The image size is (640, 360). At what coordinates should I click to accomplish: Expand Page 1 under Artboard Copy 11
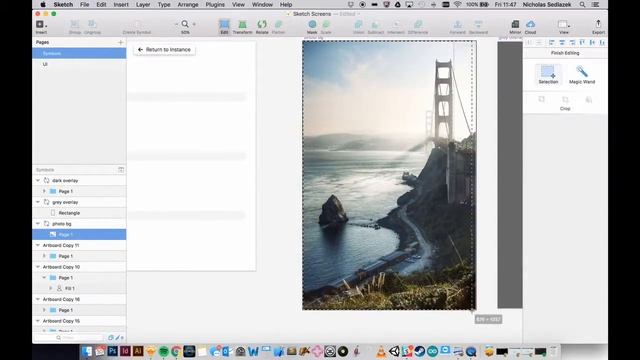coord(44,256)
